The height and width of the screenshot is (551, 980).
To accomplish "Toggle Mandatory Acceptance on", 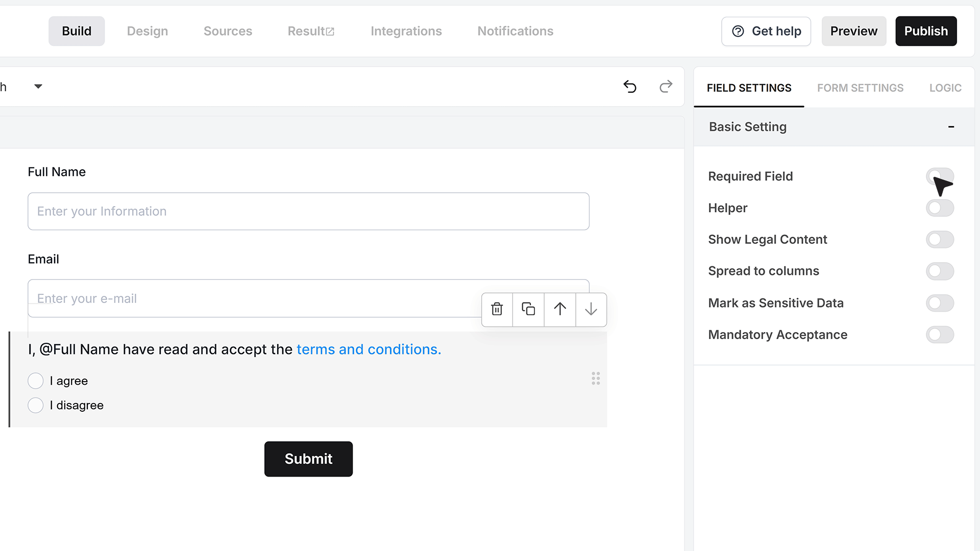I will 940,335.
